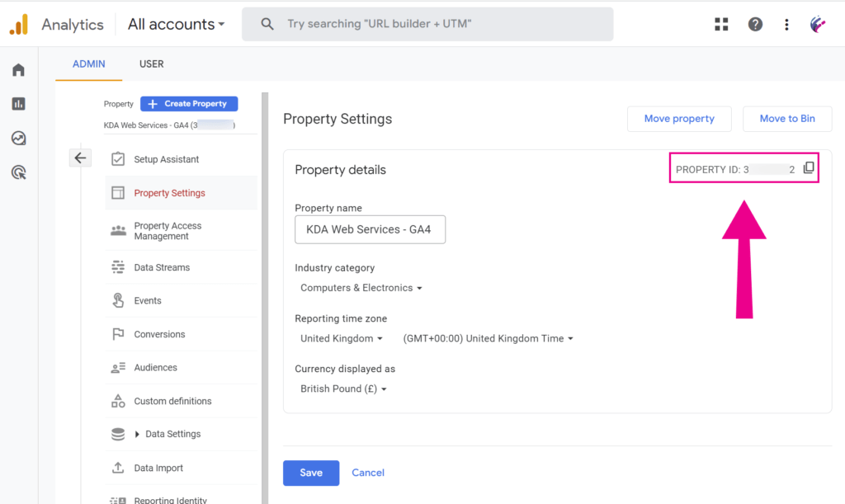Open Custom definitions menu item
The width and height of the screenshot is (845, 504).
181,401
